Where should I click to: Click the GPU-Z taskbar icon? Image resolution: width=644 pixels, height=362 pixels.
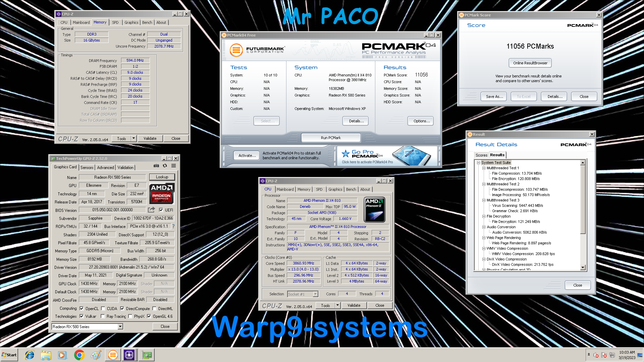pos(147,355)
